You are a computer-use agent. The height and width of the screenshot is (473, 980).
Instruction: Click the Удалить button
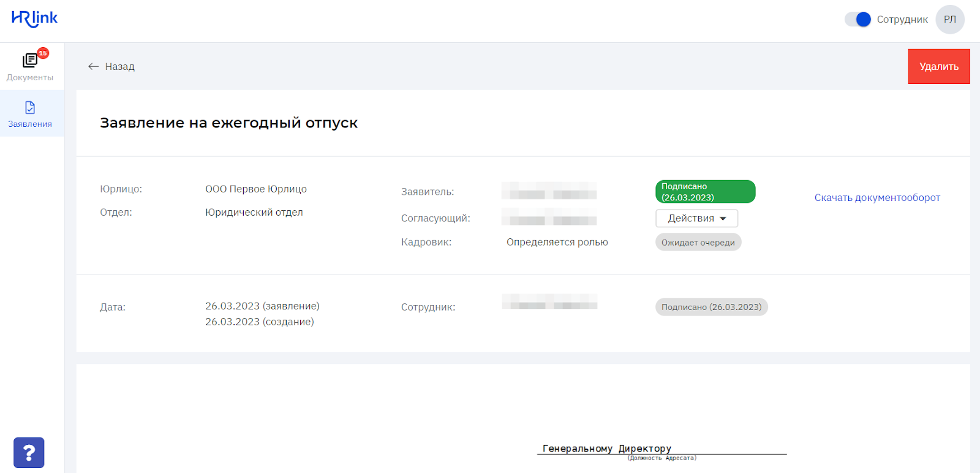[939, 66]
